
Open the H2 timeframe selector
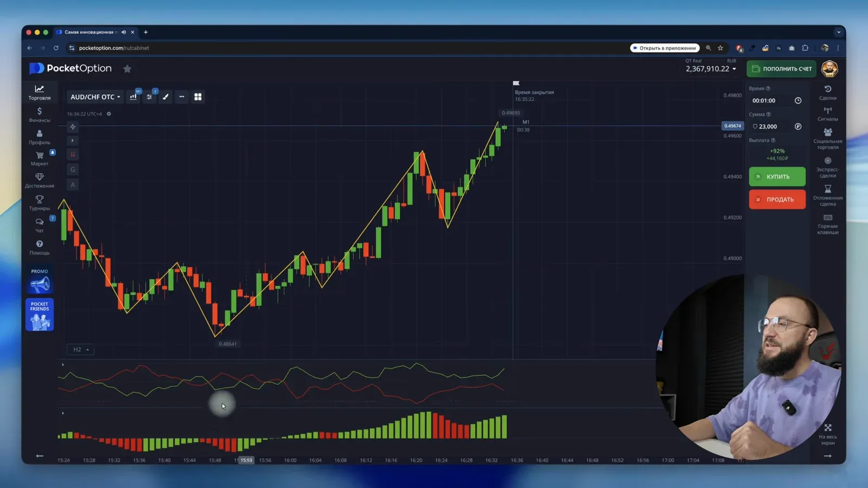80,350
